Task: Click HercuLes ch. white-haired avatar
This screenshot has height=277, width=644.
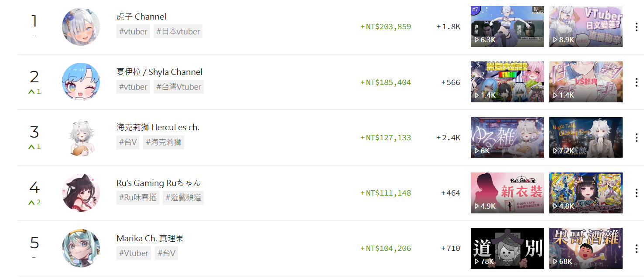Action: pos(81,137)
